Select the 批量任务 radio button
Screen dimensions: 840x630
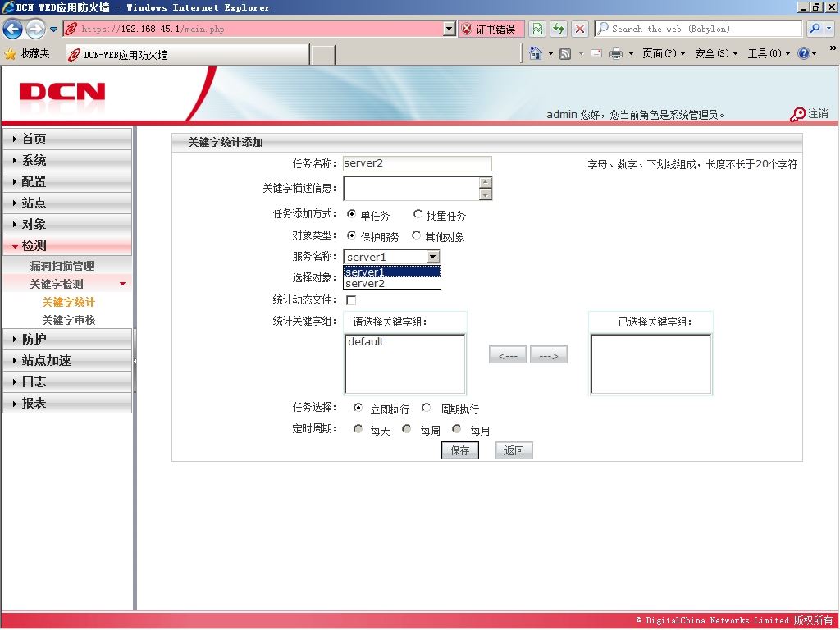418,214
